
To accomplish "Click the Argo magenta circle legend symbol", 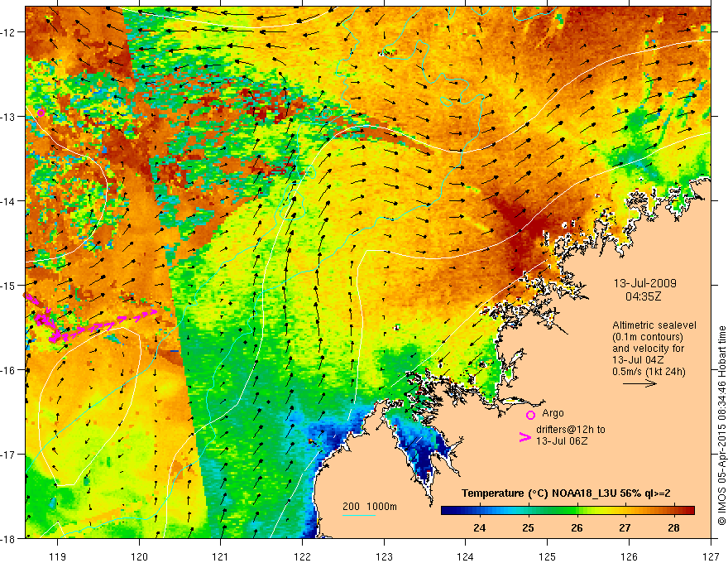I will (x=530, y=415).
